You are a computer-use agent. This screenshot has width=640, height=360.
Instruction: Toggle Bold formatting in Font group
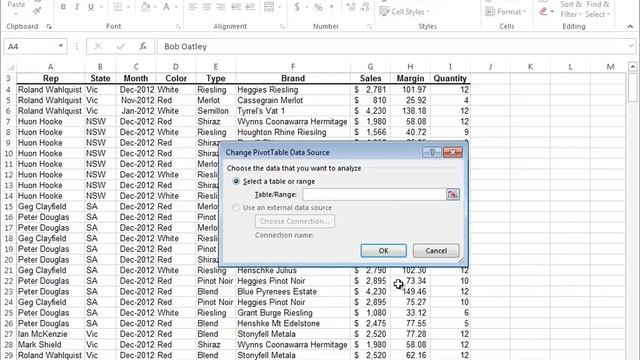(x=63, y=7)
